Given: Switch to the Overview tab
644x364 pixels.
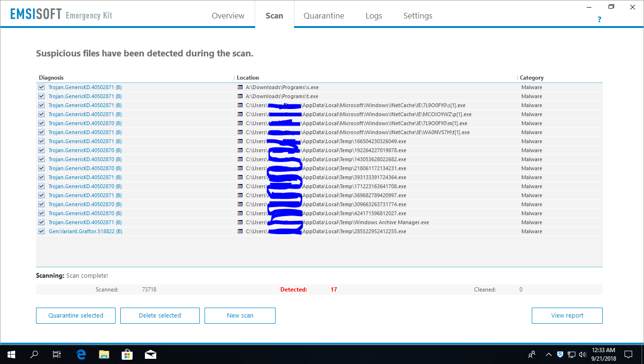Looking at the screenshot, I should coord(228,16).
